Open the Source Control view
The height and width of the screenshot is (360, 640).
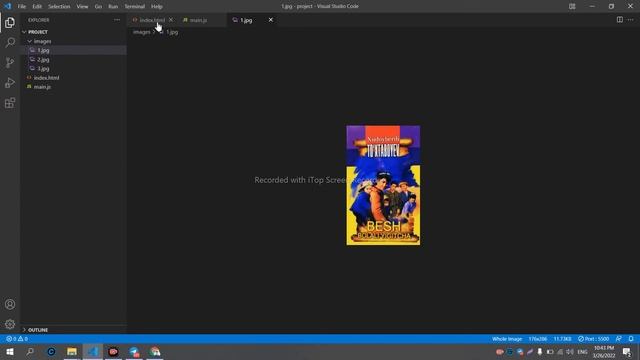10,62
